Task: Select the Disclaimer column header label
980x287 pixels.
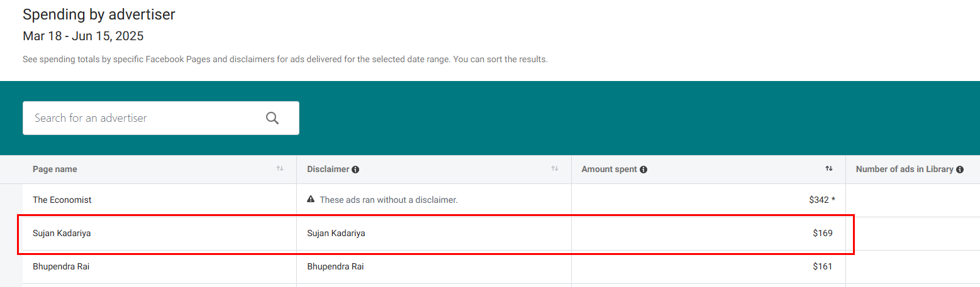Action: [x=328, y=170]
